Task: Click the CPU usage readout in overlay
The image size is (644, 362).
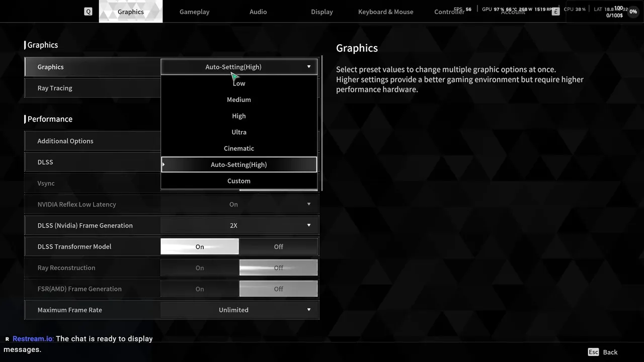Action: 575,9
